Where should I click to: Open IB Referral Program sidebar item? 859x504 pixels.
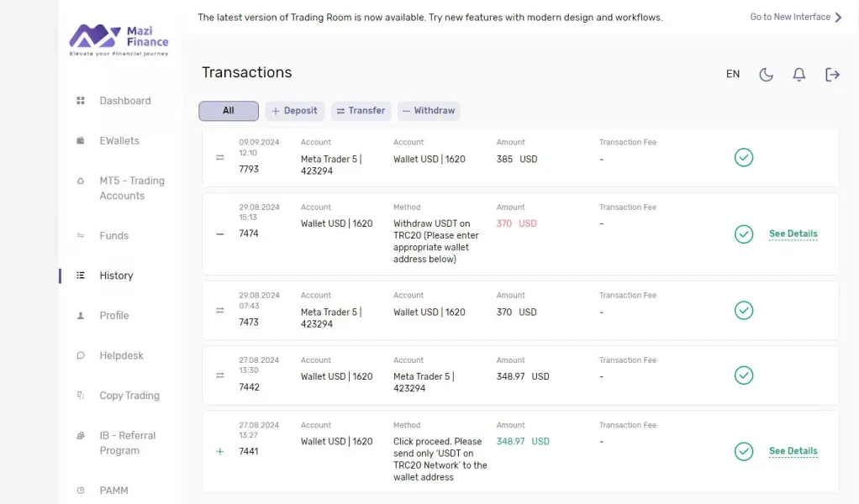pyautogui.click(x=127, y=444)
